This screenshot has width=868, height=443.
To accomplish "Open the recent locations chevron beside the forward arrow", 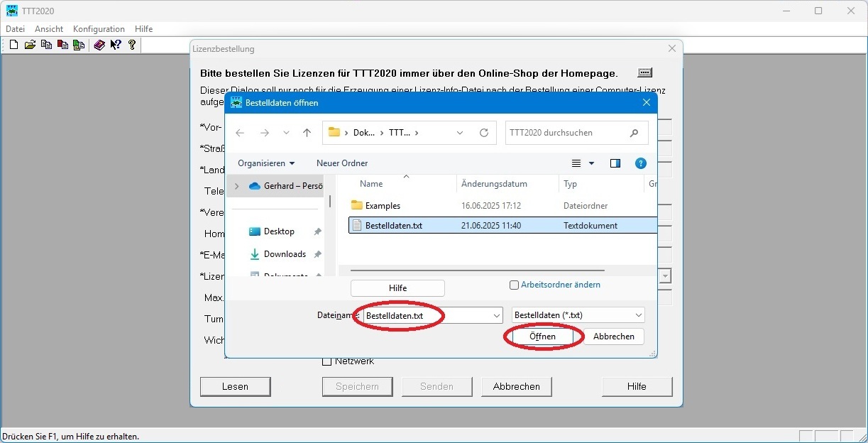I will point(286,133).
